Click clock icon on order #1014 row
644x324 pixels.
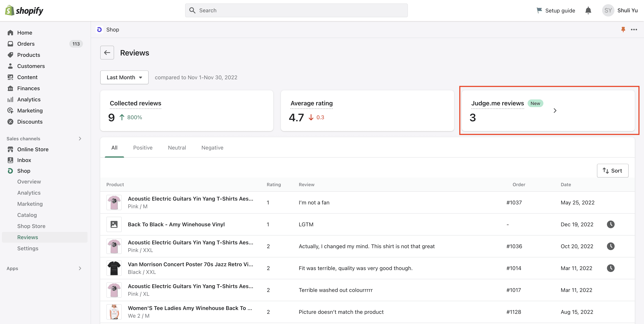[611, 268]
